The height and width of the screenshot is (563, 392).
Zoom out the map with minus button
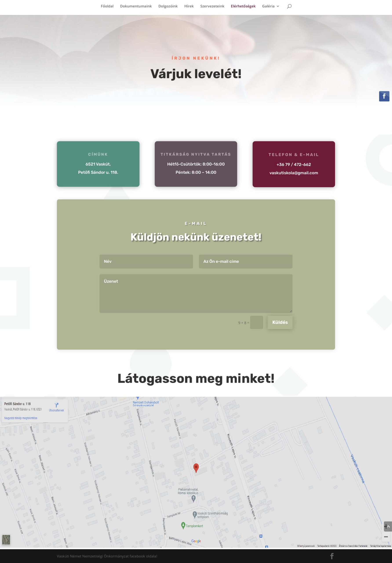386,537
